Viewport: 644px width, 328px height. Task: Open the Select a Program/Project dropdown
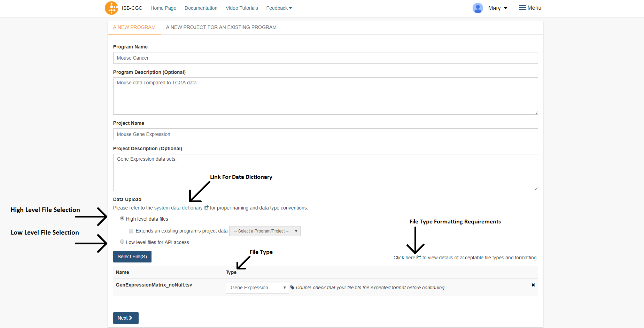tap(265, 231)
